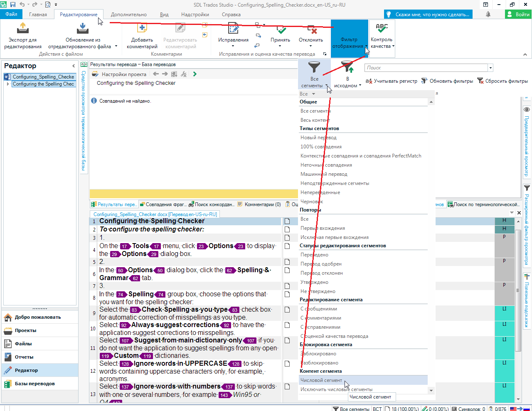The image size is (532, 411).
Task: Toggle Display filter (Фильтр отображения) button
Action: pyautogui.click(x=349, y=37)
